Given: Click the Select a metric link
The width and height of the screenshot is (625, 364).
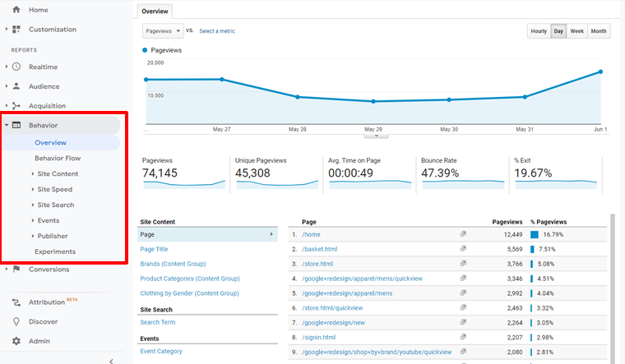Looking at the screenshot, I should (217, 31).
